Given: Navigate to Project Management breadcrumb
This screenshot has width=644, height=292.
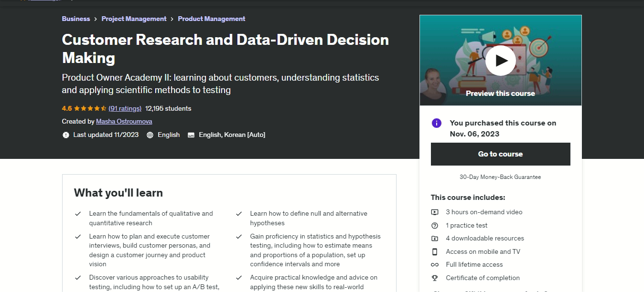Looking at the screenshot, I should [134, 19].
